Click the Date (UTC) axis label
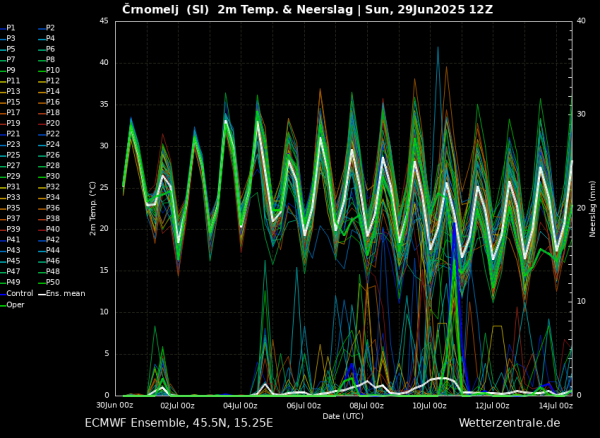 tap(343, 416)
